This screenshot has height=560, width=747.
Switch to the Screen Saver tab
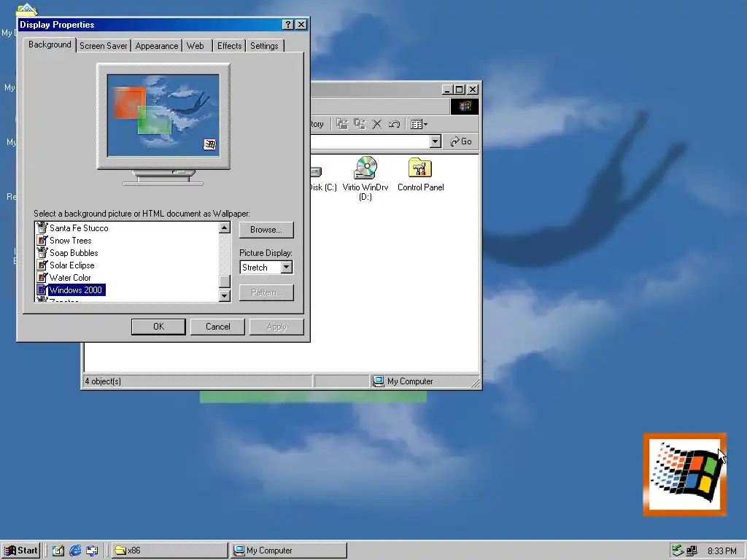[x=103, y=46]
